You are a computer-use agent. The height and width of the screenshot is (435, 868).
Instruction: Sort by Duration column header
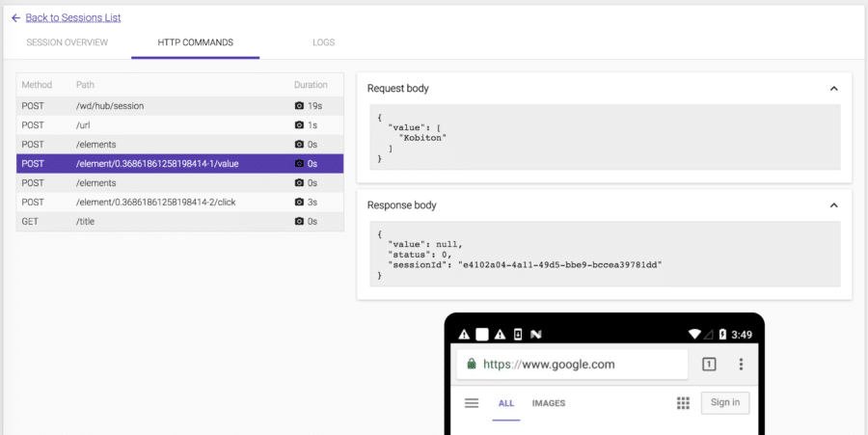(x=311, y=85)
